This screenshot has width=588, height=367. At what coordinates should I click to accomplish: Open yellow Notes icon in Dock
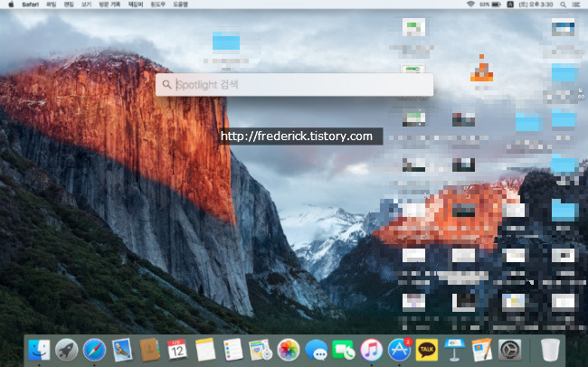[x=205, y=350]
